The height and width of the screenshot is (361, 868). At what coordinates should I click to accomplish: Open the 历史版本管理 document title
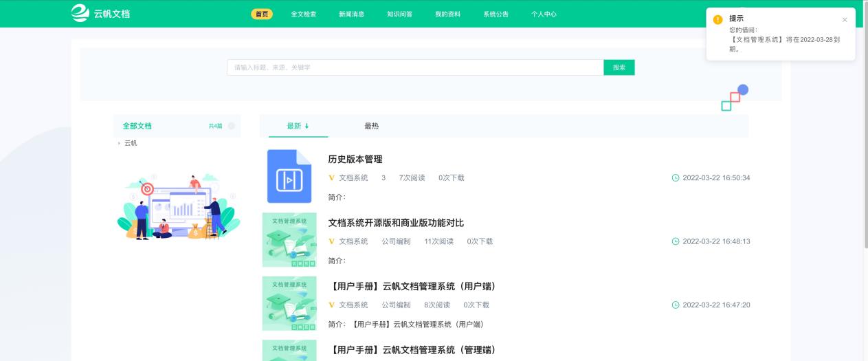pos(355,159)
